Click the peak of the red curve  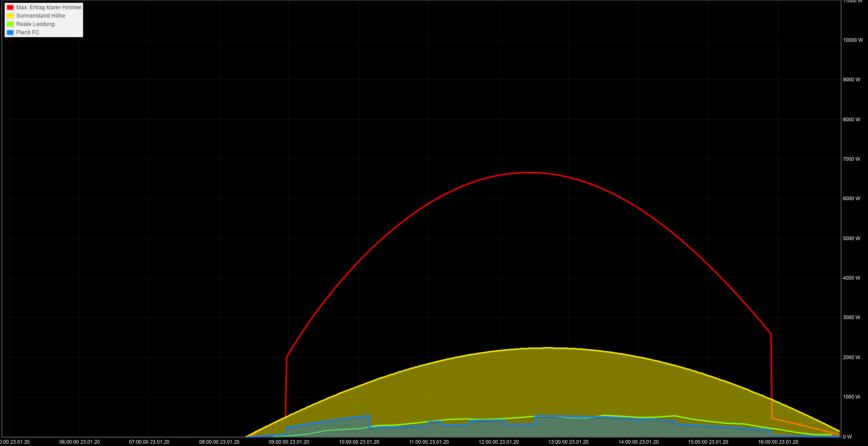(x=529, y=173)
